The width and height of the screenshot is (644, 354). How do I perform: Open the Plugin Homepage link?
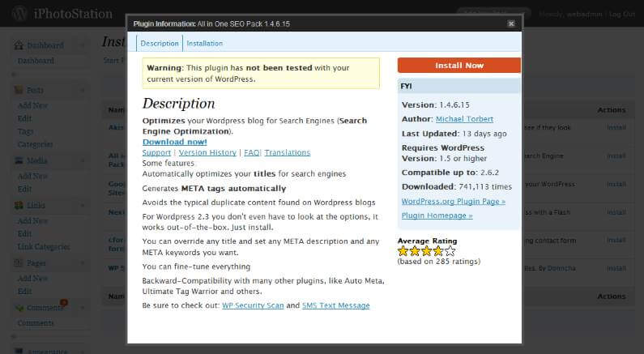click(x=437, y=215)
